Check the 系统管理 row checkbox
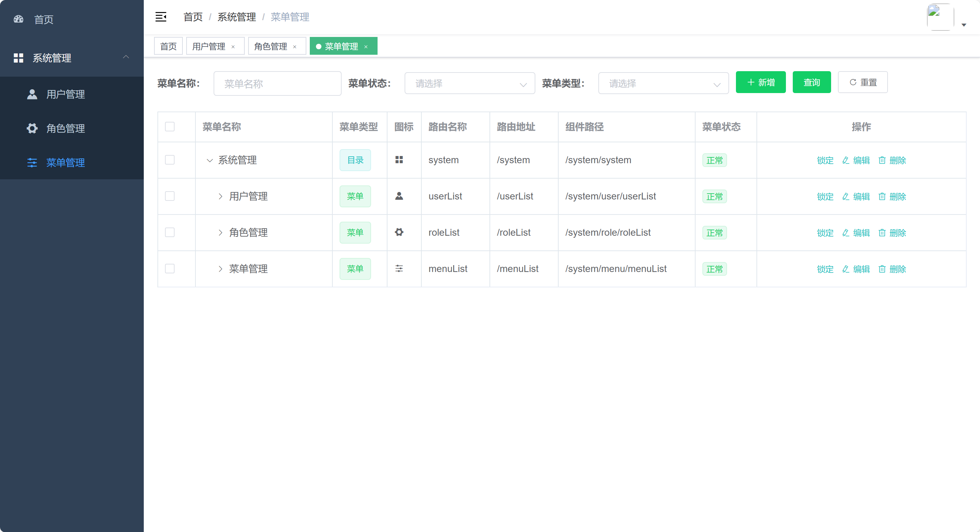 [170, 160]
